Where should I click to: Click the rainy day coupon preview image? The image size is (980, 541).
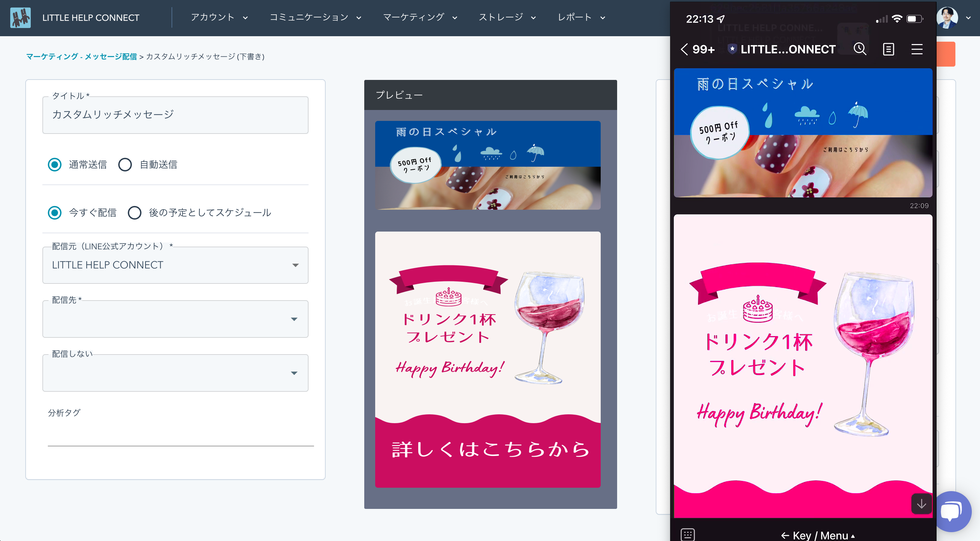point(488,165)
